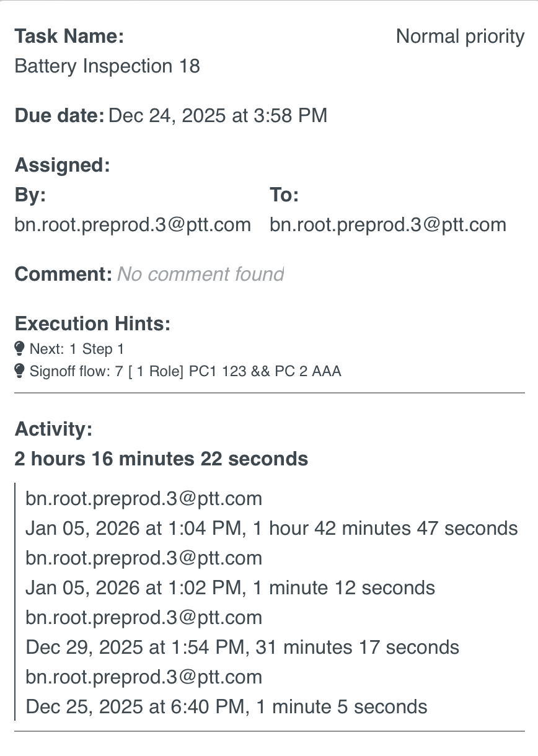
Task: Click the Signoff flow hint text
Action: pyautogui.click(x=185, y=371)
